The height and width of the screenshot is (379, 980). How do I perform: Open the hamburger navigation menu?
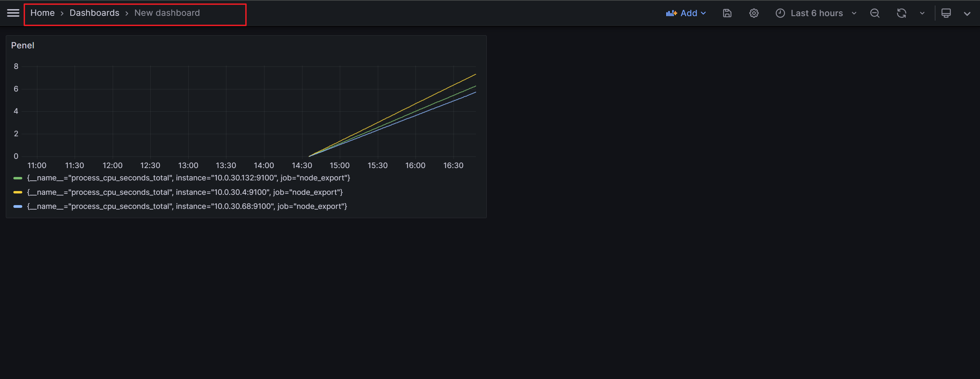pyautogui.click(x=13, y=13)
